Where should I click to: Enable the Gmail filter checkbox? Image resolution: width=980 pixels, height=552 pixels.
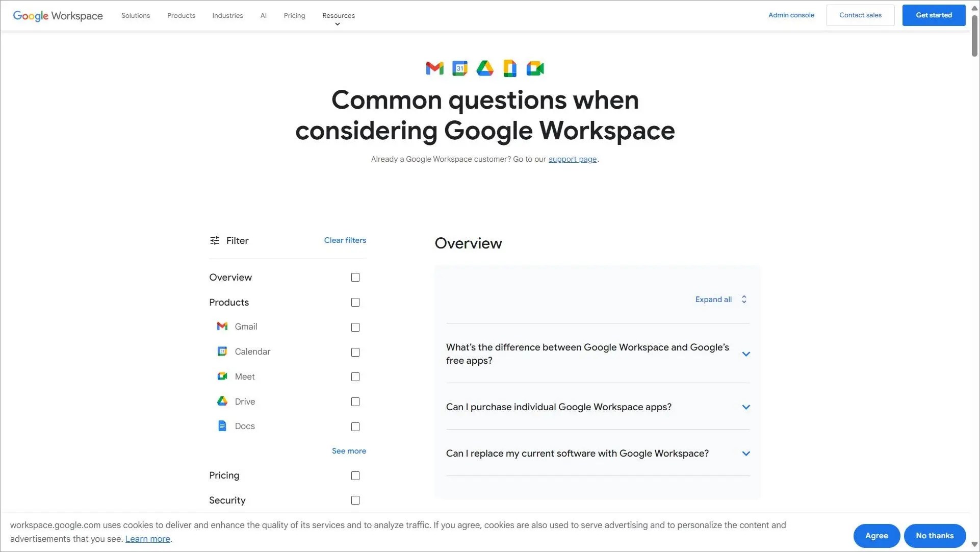[355, 328]
